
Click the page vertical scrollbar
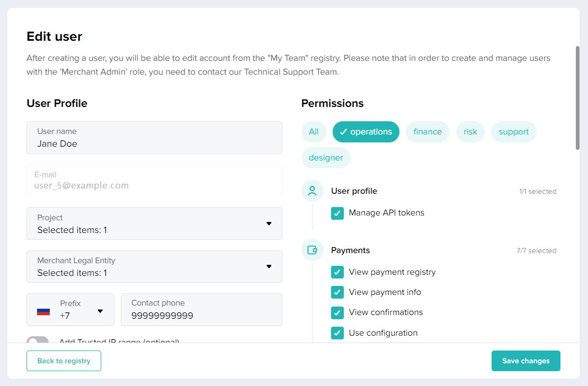click(577, 98)
